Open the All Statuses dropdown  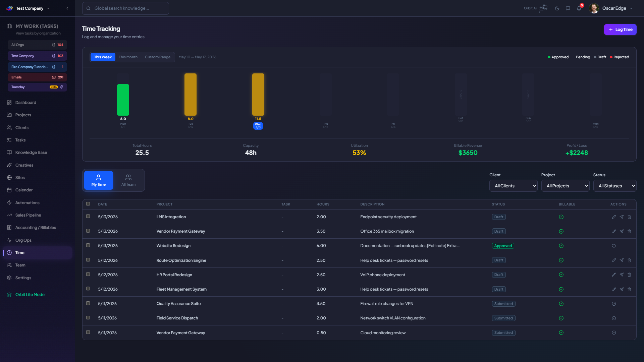[x=615, y=186]
